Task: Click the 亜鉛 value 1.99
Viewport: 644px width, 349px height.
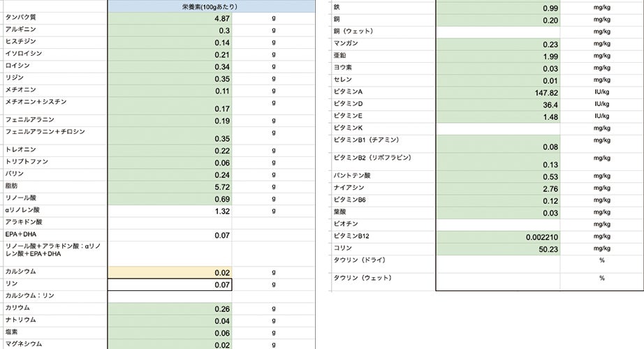Action: click(x=499, y=57)
